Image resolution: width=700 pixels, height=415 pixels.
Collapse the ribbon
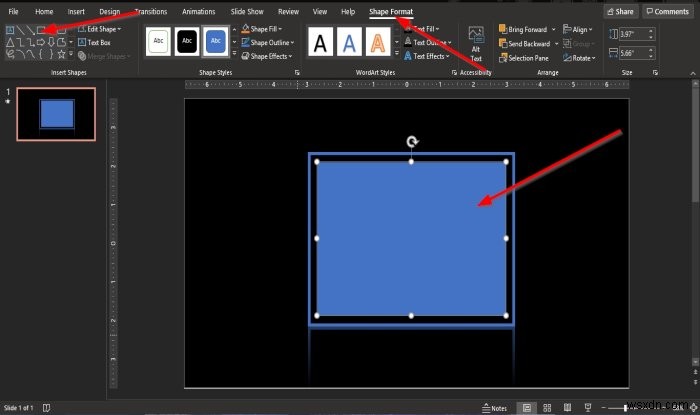(x=692, y=73)
